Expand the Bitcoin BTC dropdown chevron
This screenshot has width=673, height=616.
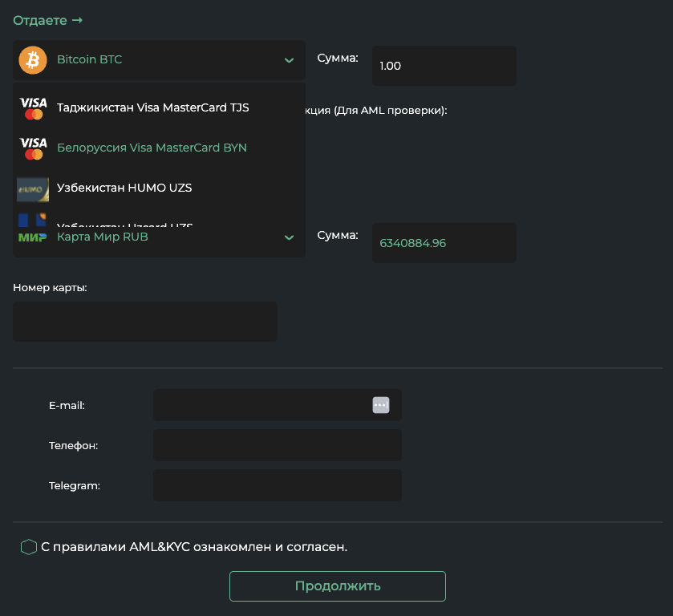[290, 60]
